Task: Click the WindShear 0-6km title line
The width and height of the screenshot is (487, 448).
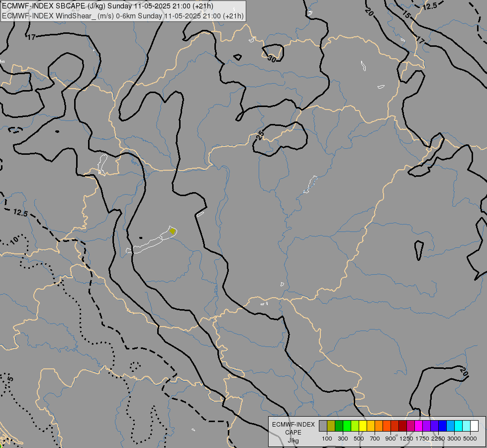Action: click(123, 16)
